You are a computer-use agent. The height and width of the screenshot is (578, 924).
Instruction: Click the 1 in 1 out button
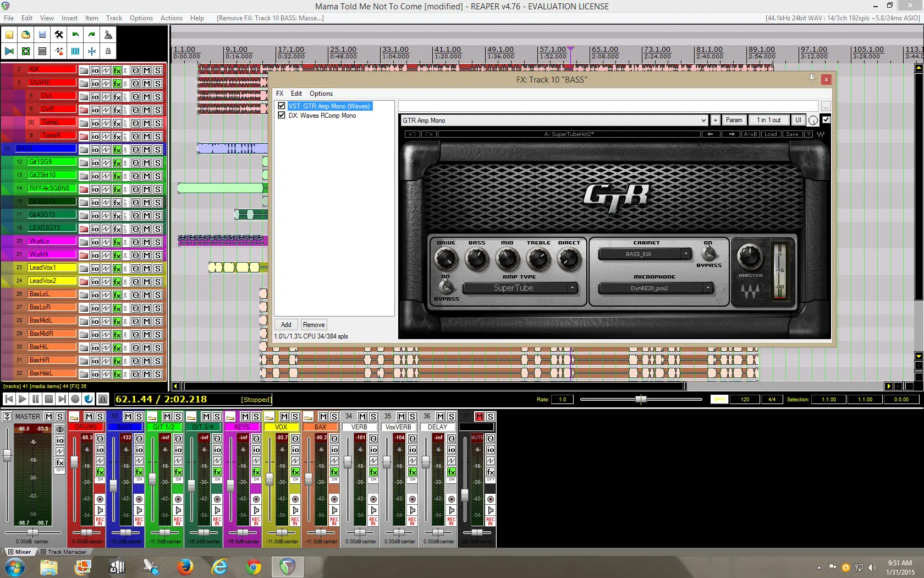pyautogui.click(x=768, y=120)
